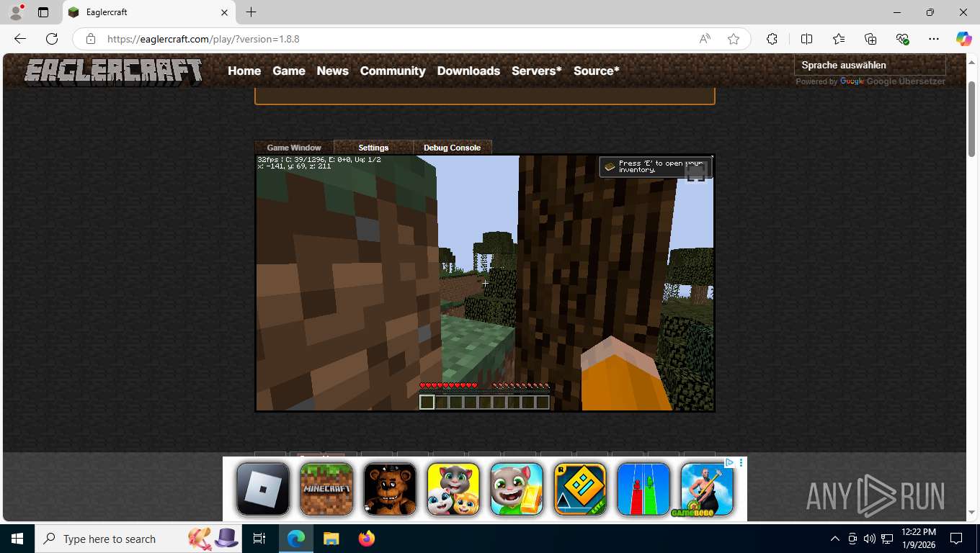Click the fullscreen icon in game window

[x=696, y=171]
